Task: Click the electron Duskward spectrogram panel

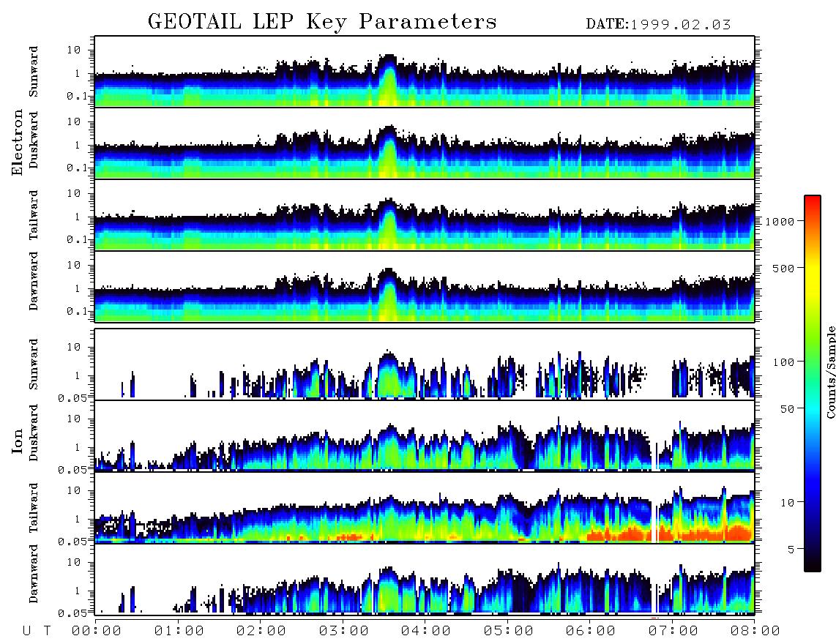Action: tap(425, 143)
